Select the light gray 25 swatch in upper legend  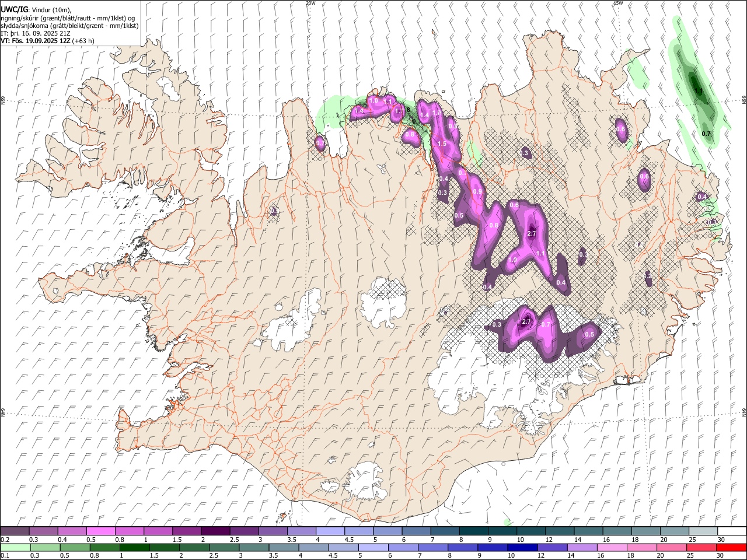[703, 531]
